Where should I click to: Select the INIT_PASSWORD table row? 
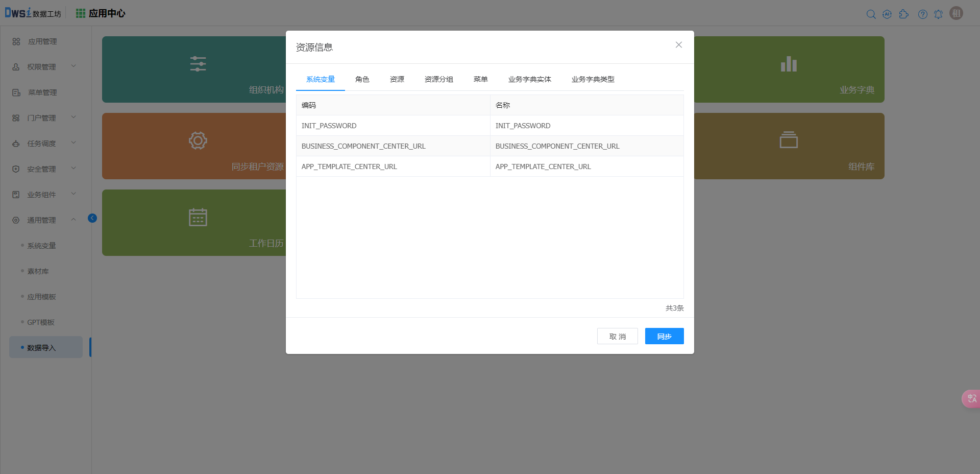[x=393, y=126]
